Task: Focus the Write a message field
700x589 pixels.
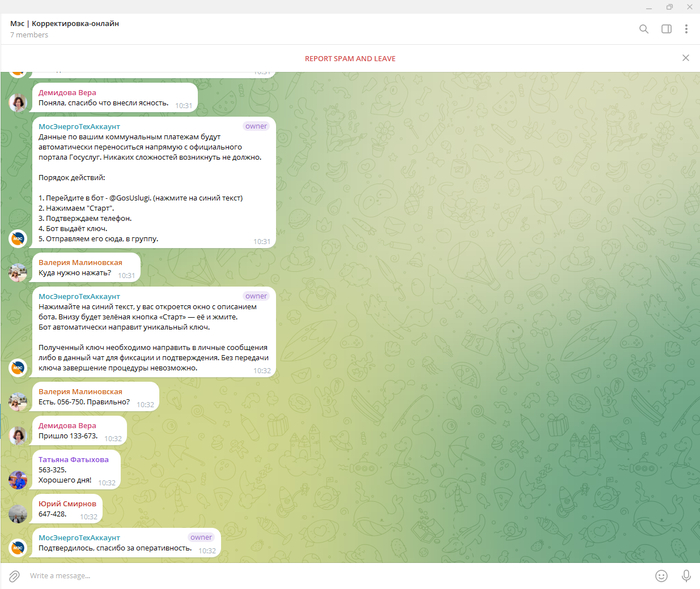Action: click(339, 576)
